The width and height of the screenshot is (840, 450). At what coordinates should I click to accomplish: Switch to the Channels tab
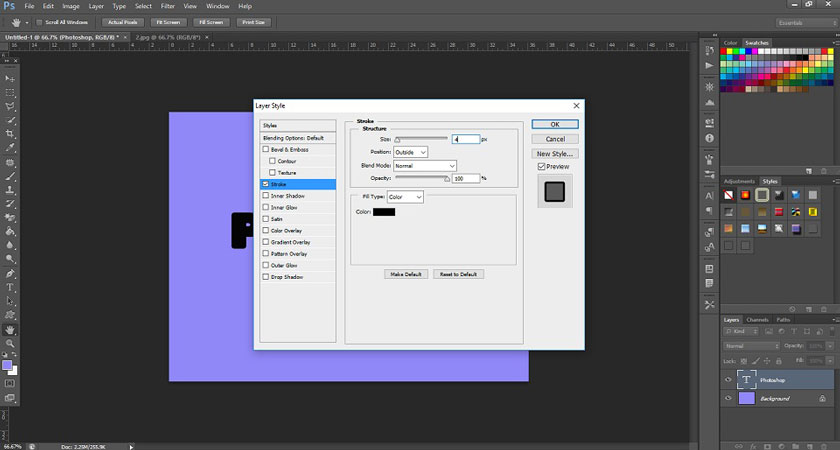758,320
